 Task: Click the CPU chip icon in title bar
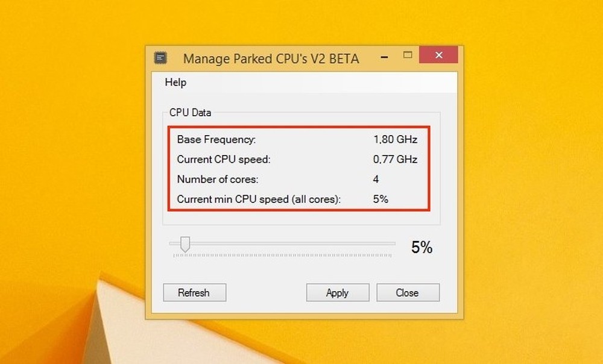click(x=161, y=56)
